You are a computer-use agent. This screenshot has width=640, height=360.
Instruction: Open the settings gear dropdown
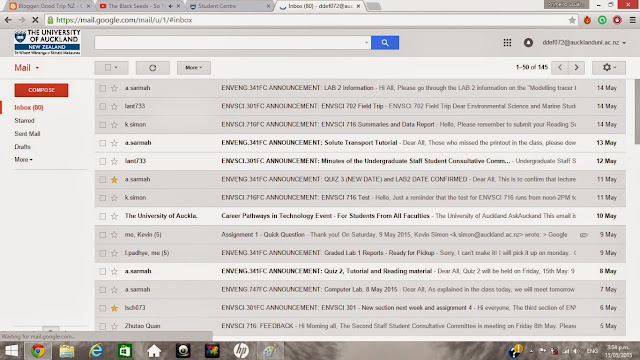coord(609,67)
